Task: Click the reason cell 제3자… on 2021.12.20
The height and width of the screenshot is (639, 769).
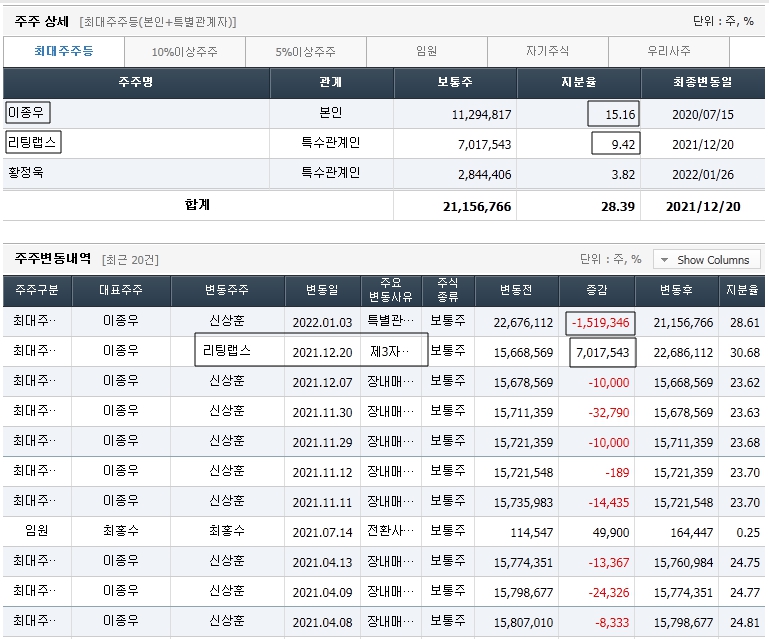Action: (x=390, y=352)
